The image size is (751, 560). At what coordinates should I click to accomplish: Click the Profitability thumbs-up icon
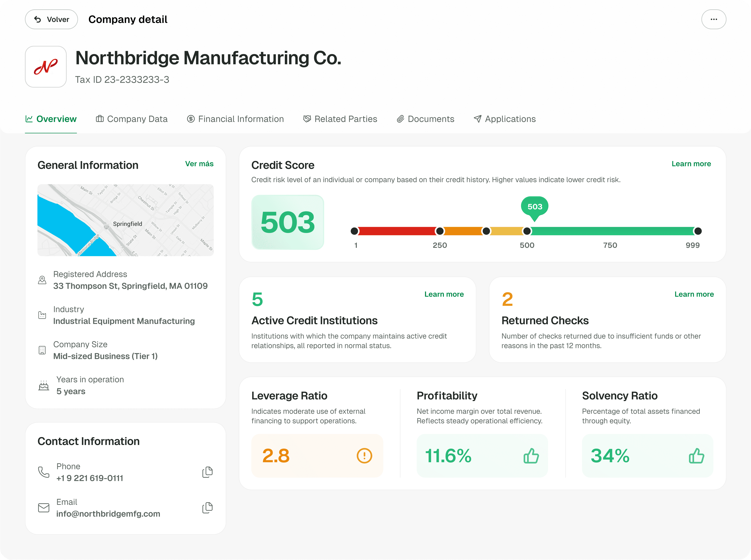pos(531,456)
